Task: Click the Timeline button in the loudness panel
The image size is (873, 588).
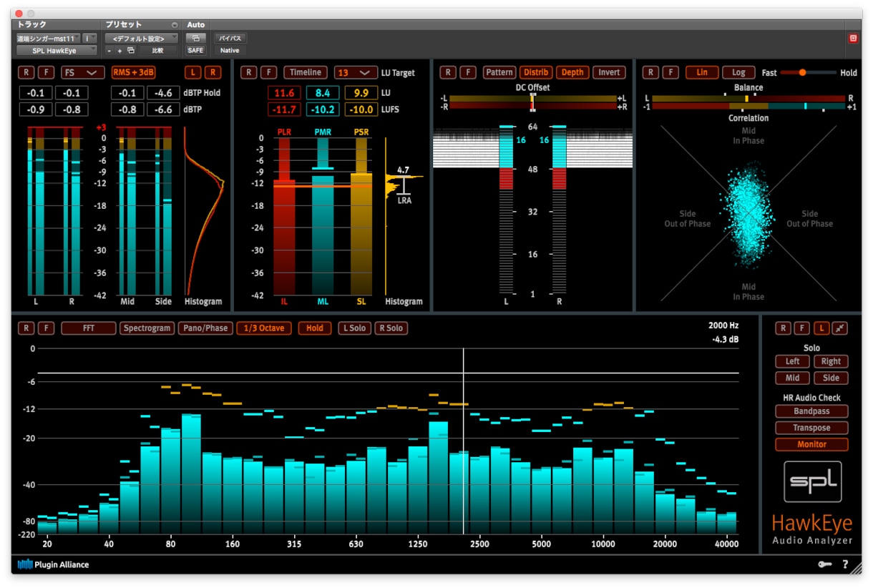Action: 306,72
